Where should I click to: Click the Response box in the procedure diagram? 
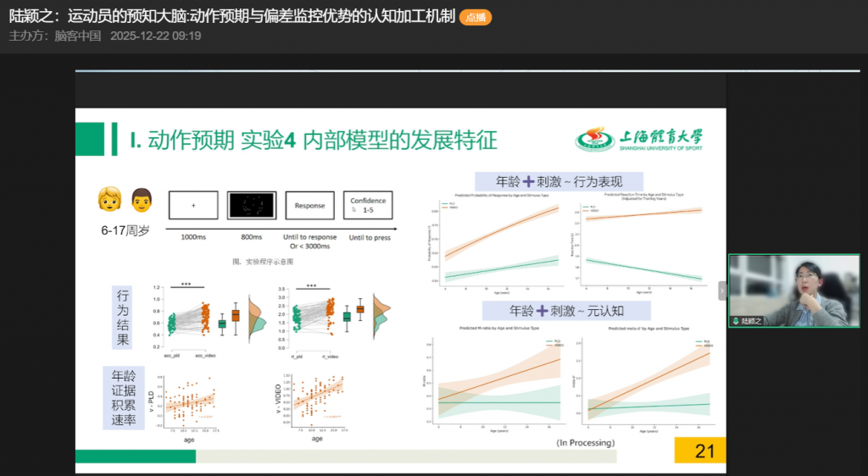pyautogui.click(x=309, y=205)
